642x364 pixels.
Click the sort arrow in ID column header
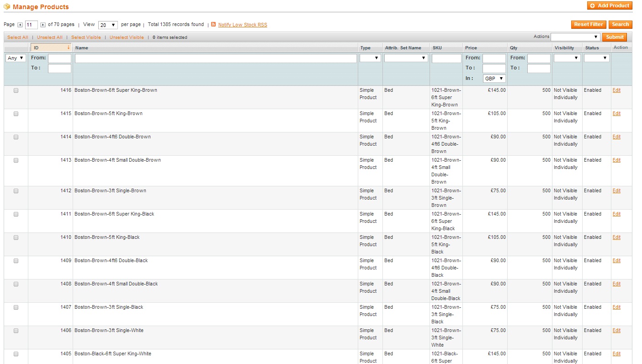click(x=69, y=47)
